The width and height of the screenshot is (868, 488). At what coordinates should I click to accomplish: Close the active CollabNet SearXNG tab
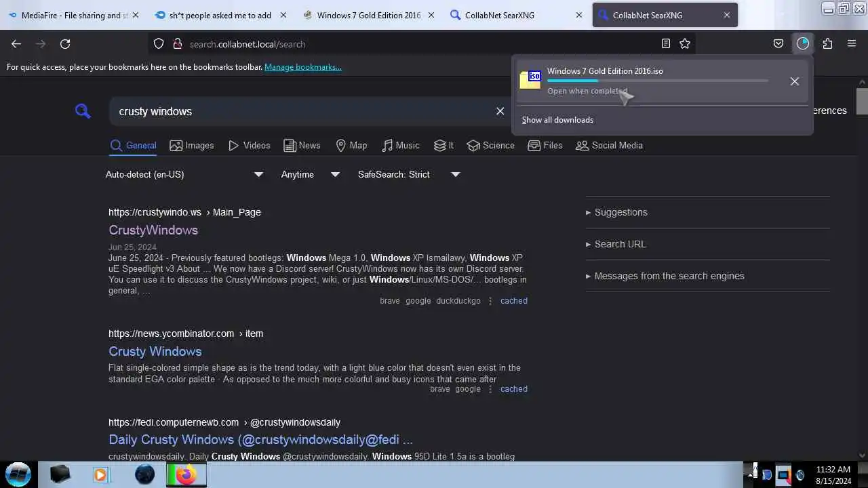pyautogui.click(x=727, y=15)
